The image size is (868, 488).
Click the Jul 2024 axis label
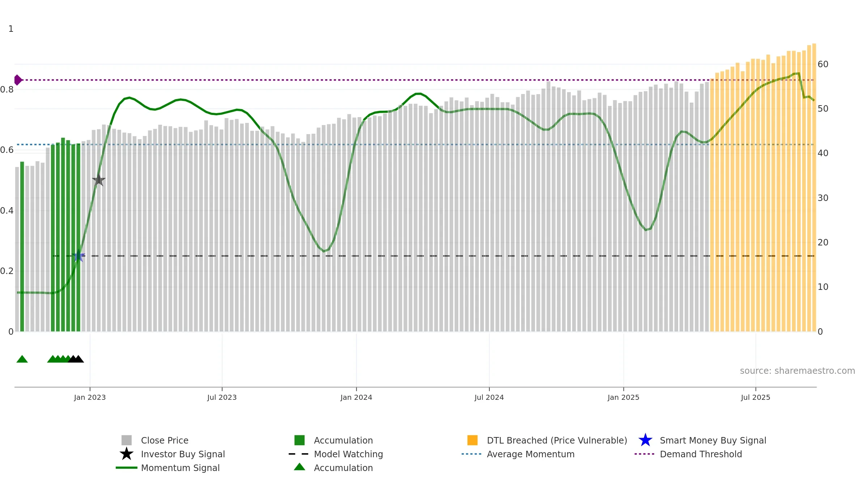point(489,398)
